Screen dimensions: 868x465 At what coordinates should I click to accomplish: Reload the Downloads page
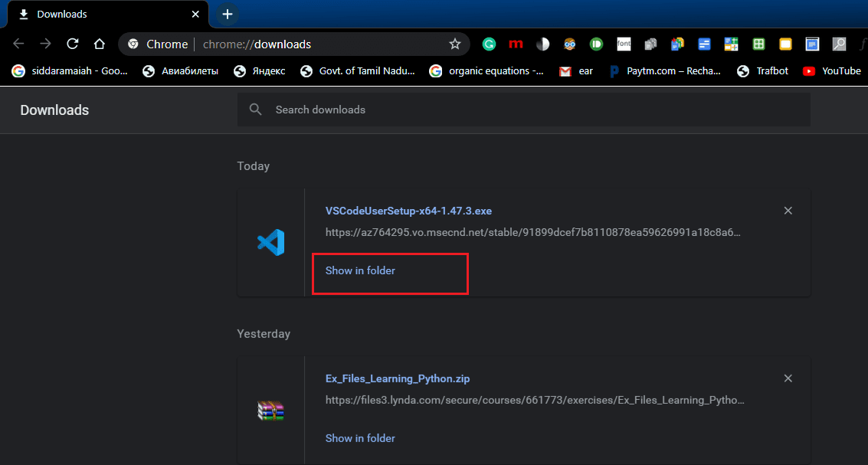[72, 44]
